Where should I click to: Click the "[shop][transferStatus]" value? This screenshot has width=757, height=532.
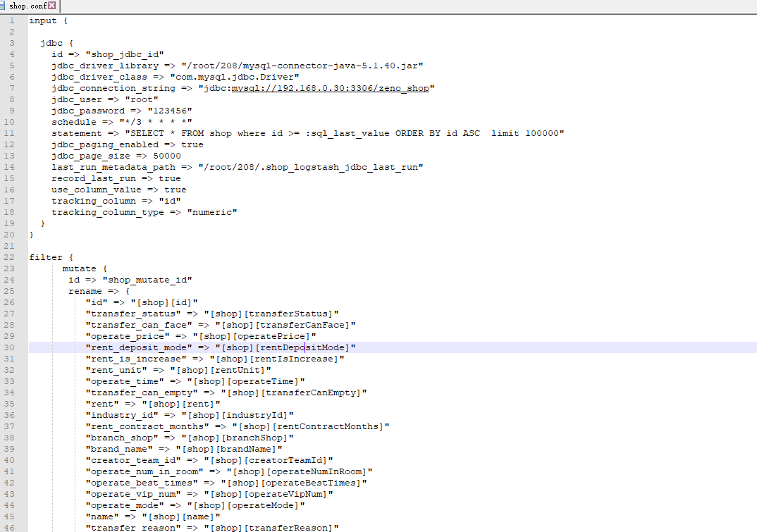271,314
